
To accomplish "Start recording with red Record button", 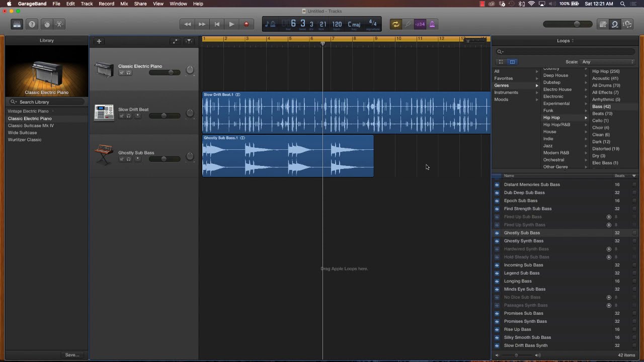I will (x=246, y=24).
